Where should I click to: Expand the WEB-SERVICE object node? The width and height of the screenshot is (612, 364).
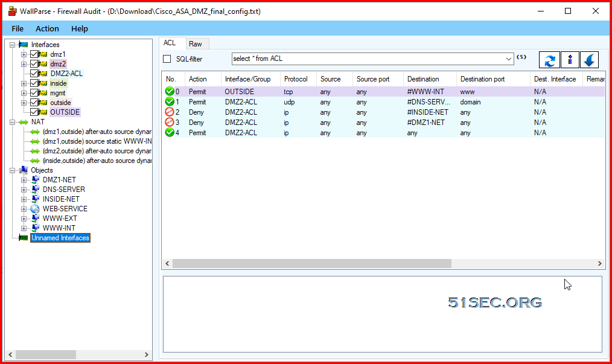(24, 208)
